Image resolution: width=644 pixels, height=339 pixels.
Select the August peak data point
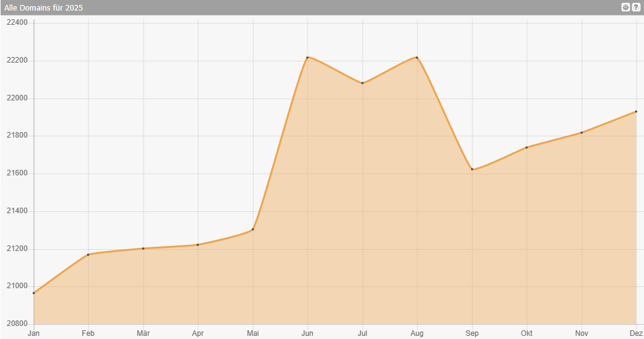click(417, 58)
